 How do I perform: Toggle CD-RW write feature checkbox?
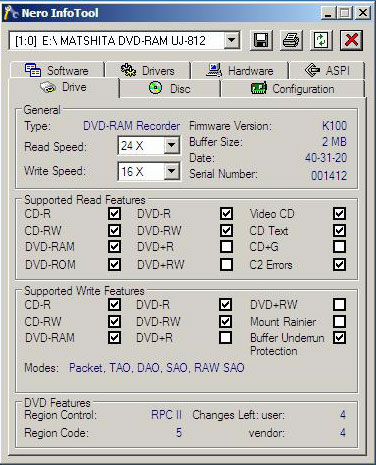114,322
